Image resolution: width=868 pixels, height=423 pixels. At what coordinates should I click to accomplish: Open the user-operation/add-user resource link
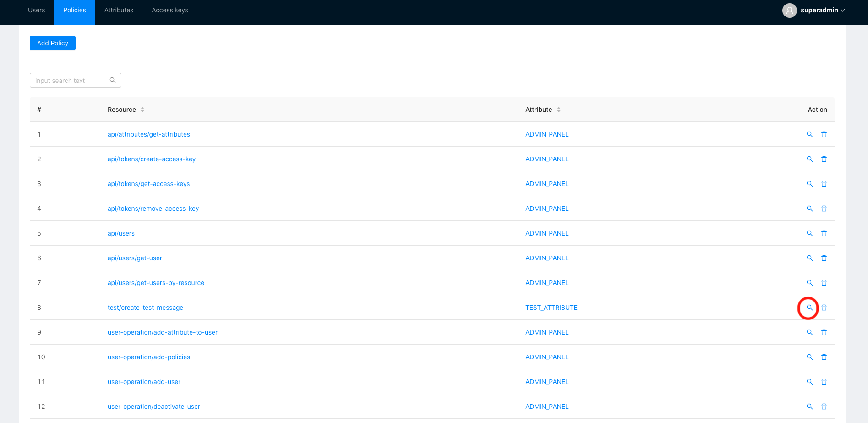[144, 382]
